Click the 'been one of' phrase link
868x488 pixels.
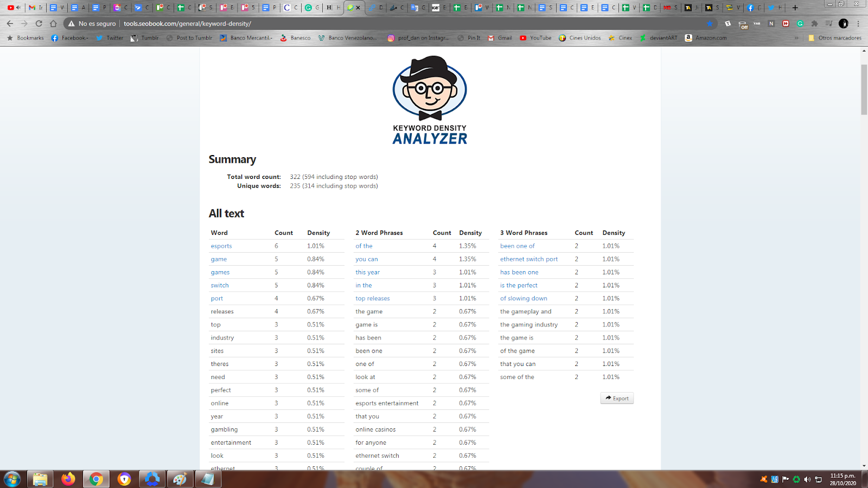(518, 246)
